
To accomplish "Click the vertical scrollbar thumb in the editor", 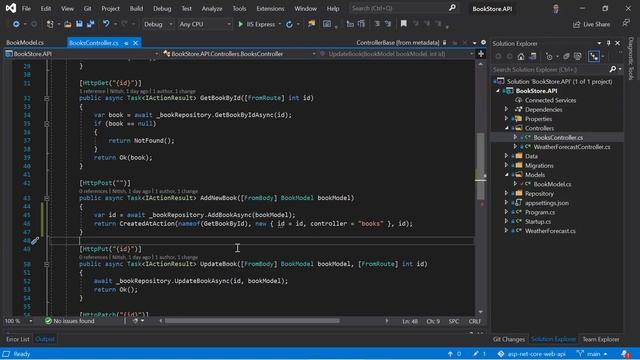I will coord(481,166).
